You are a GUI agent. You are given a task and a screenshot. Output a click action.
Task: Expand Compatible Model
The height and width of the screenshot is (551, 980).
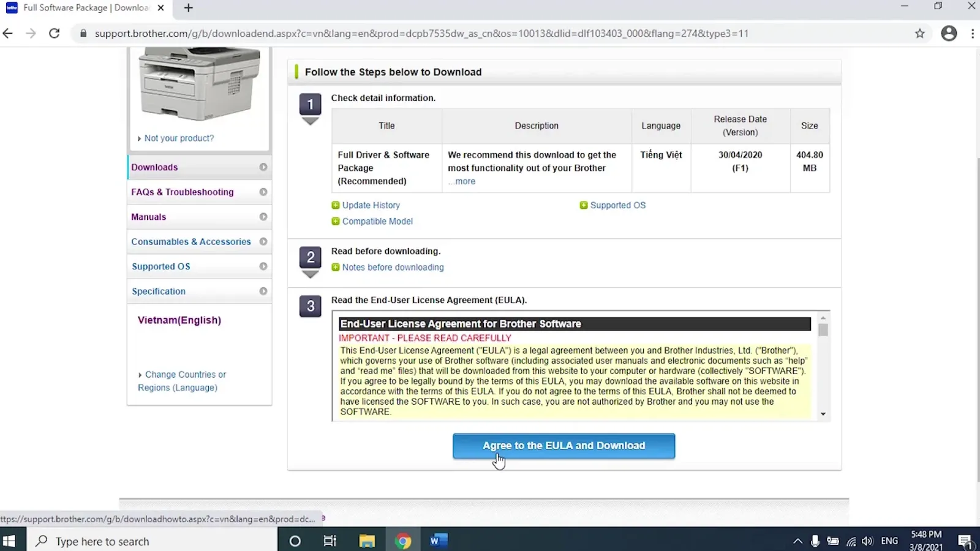point(377,221)
